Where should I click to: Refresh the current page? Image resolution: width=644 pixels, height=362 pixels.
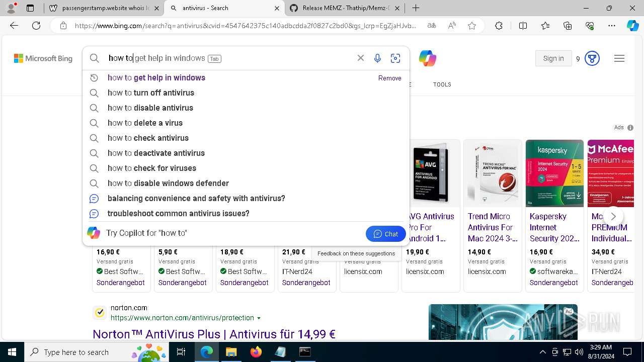[36, 26]
